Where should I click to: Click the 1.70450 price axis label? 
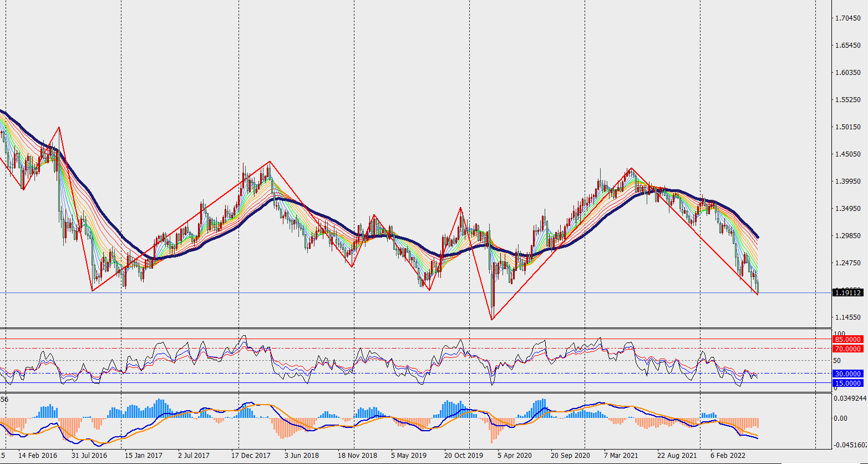tap(848, 18)
